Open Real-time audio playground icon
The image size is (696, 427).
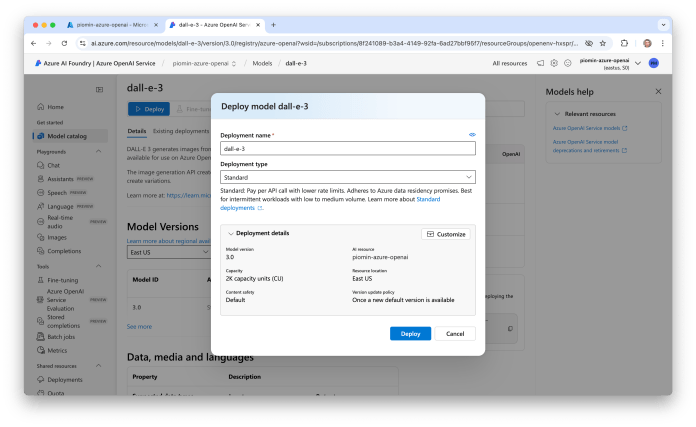[40, 222]
